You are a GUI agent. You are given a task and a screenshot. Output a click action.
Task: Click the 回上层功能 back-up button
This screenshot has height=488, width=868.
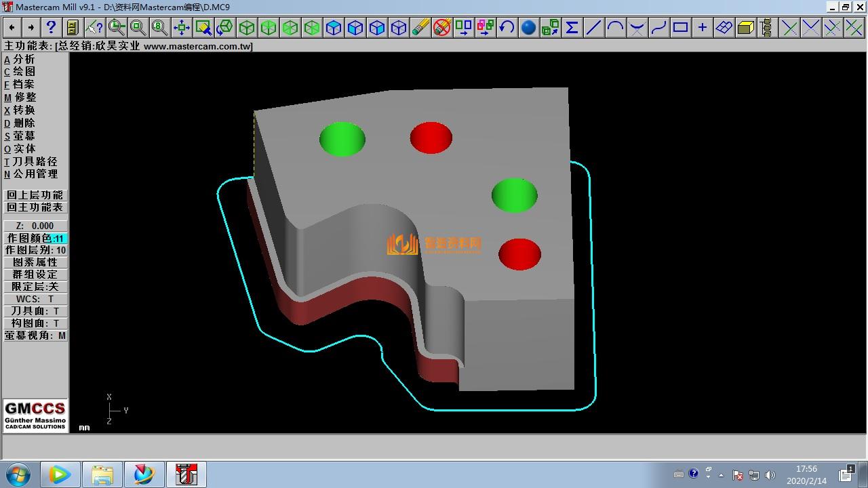pos(35,195)
